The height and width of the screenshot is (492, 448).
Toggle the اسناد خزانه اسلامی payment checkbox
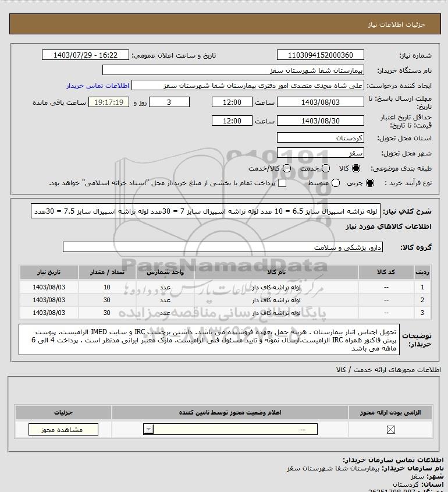tap(282, 183)
